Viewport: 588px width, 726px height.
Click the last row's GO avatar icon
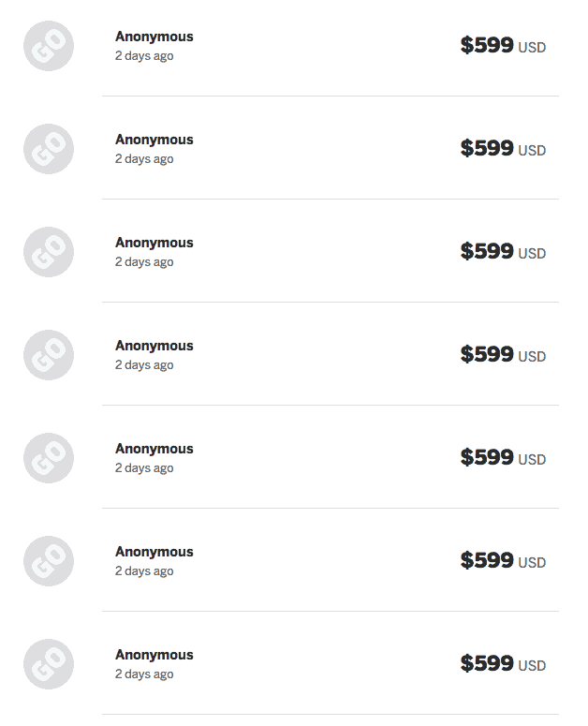(49, 664)
